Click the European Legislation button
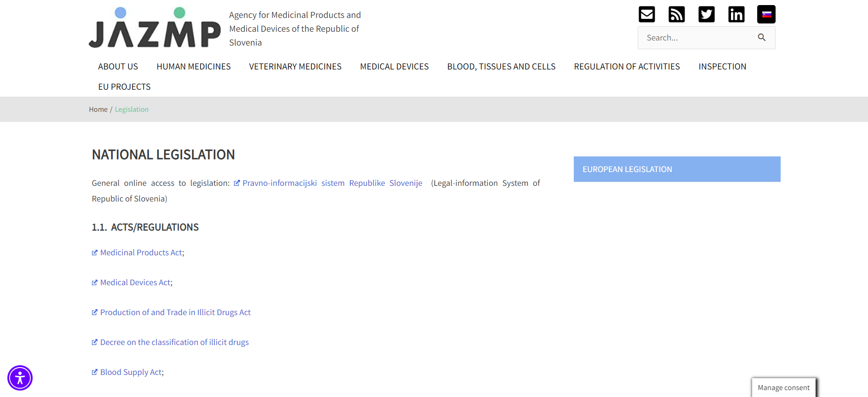 tap(677, 169)
